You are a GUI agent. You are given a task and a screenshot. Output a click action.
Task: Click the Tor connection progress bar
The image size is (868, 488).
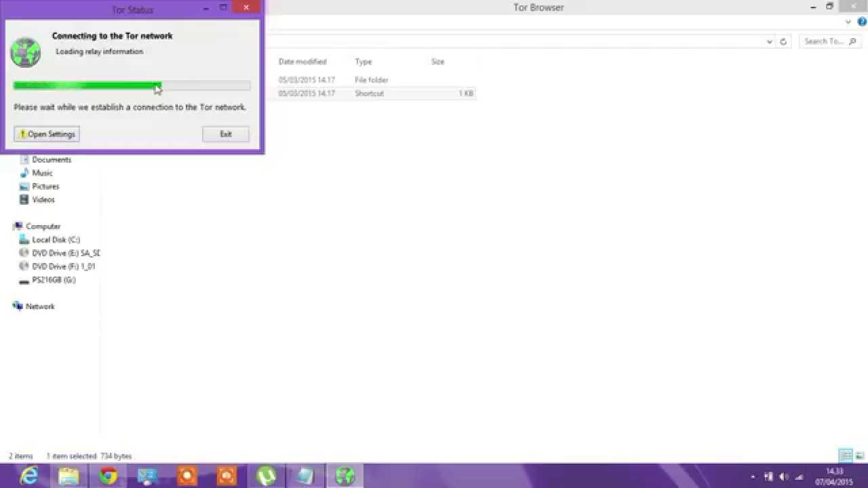coord(132,86)
